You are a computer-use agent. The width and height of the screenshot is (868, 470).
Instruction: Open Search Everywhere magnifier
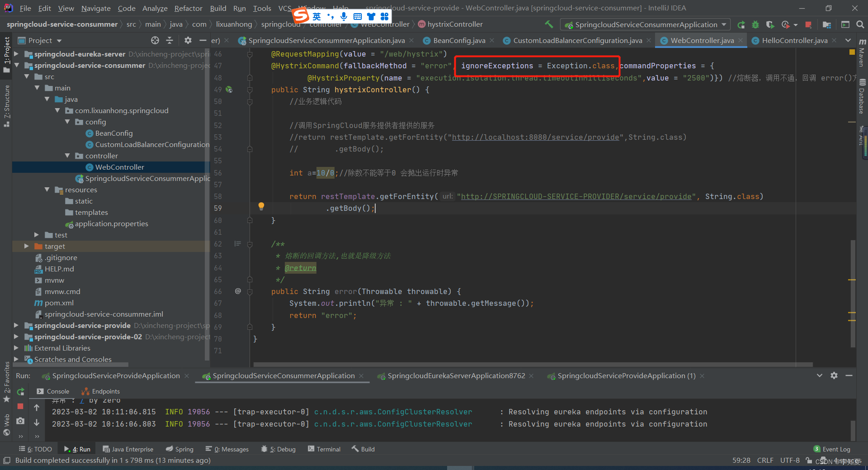coord(860,24)
